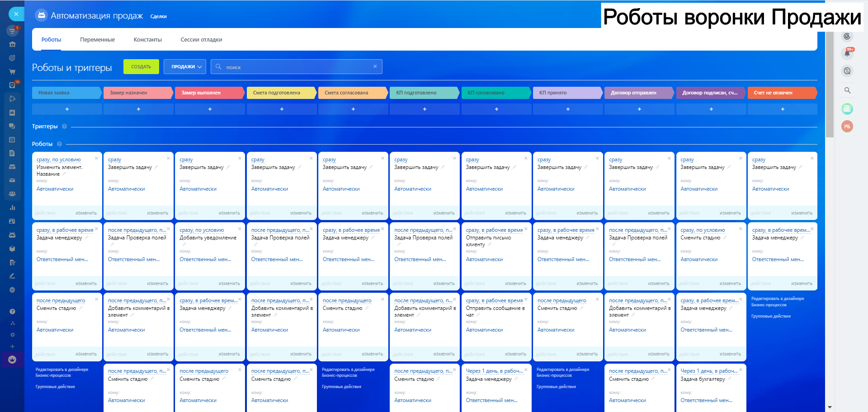Switch to the Константы tab

tap(147, 40)
